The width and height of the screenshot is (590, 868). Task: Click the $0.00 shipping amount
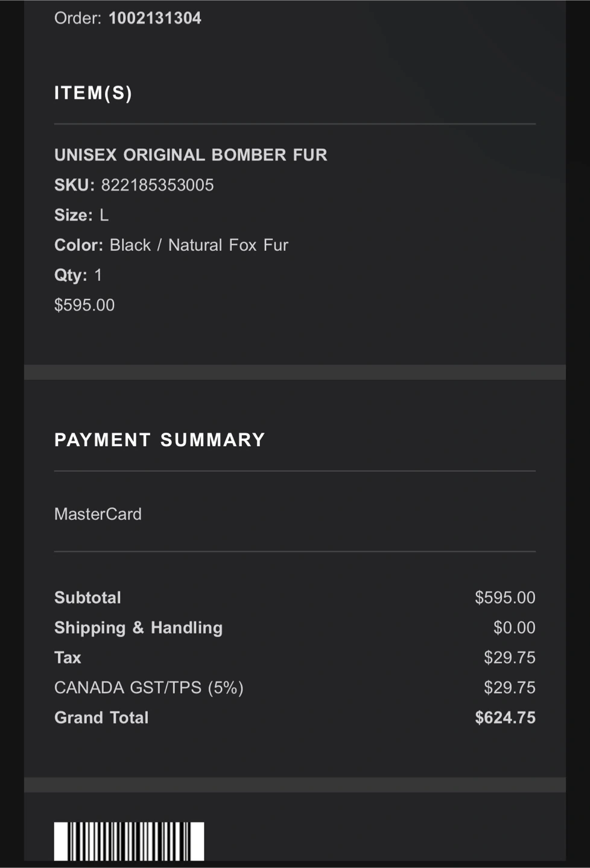click(x=514, y=628)
